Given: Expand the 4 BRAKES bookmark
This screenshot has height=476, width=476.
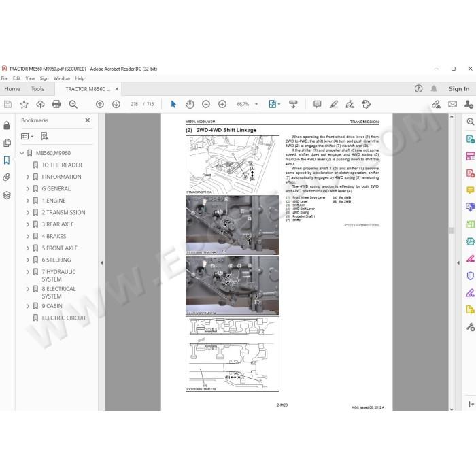Looking at the screenshot, I should [x=28, y=236].
